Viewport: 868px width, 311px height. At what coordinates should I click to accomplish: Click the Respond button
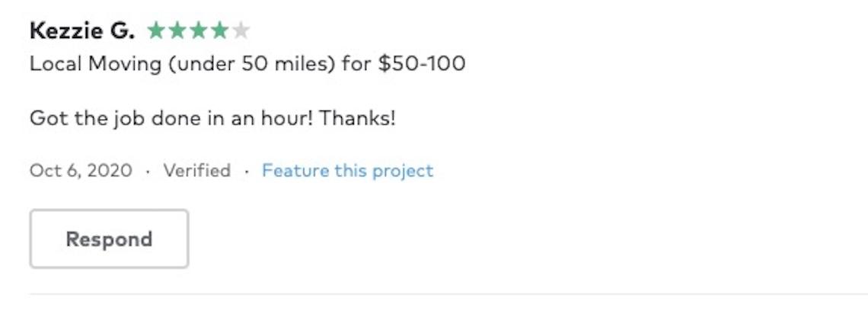point(109,239)
